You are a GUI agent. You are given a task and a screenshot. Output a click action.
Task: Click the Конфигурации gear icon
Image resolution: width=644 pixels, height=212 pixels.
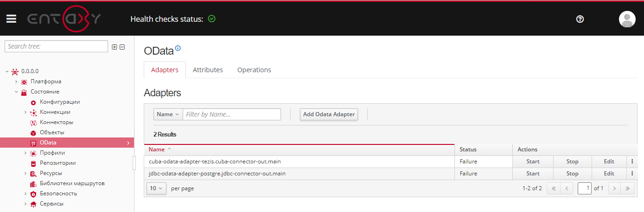coord(33,102)
